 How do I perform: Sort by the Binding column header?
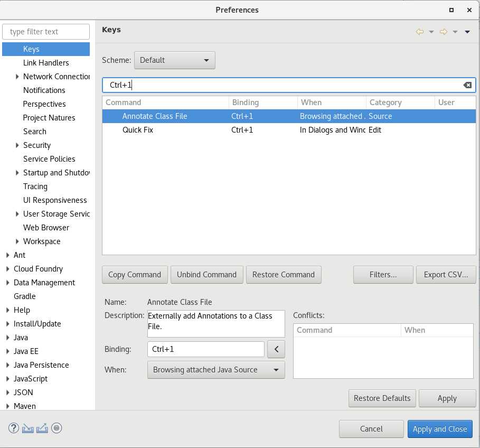click(x=263, y=102)
